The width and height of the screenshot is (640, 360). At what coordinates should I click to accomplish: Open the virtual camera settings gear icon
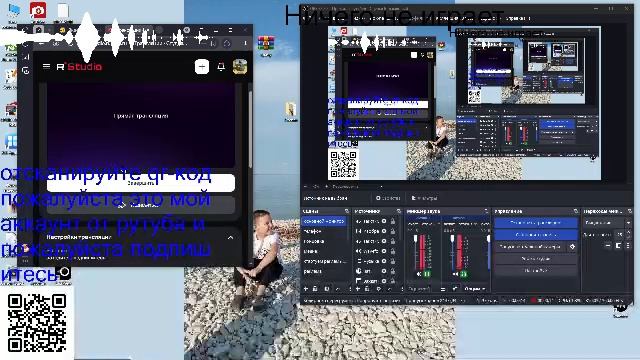pos(572,247)
